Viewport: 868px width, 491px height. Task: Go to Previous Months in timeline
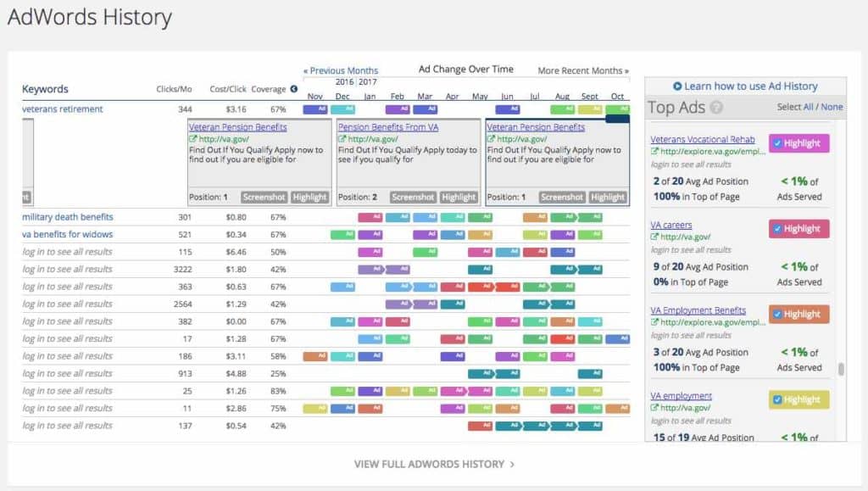click(341, 71)
